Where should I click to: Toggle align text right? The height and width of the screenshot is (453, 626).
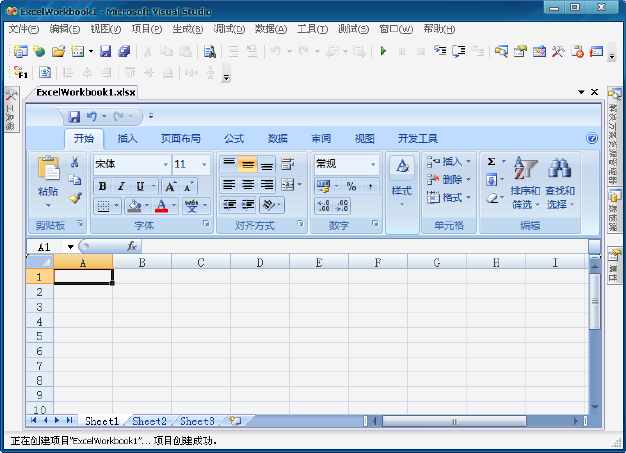click(x=267, y=184)
